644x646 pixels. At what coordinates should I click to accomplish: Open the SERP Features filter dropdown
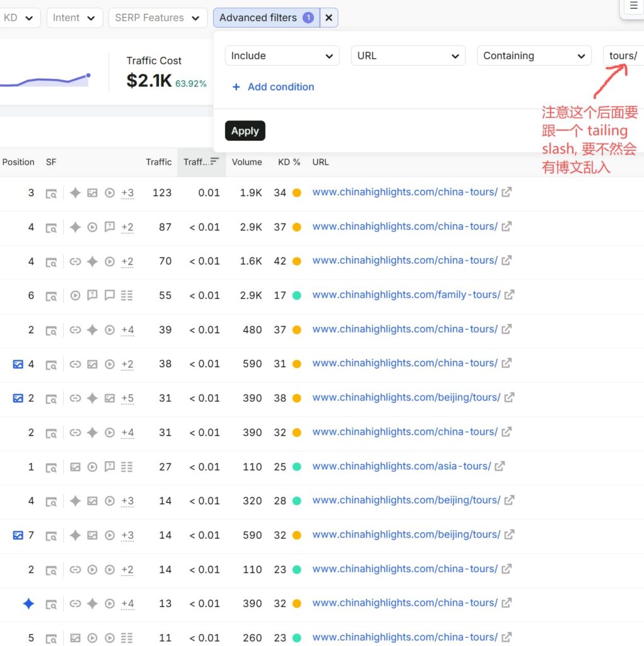[158, 18]
